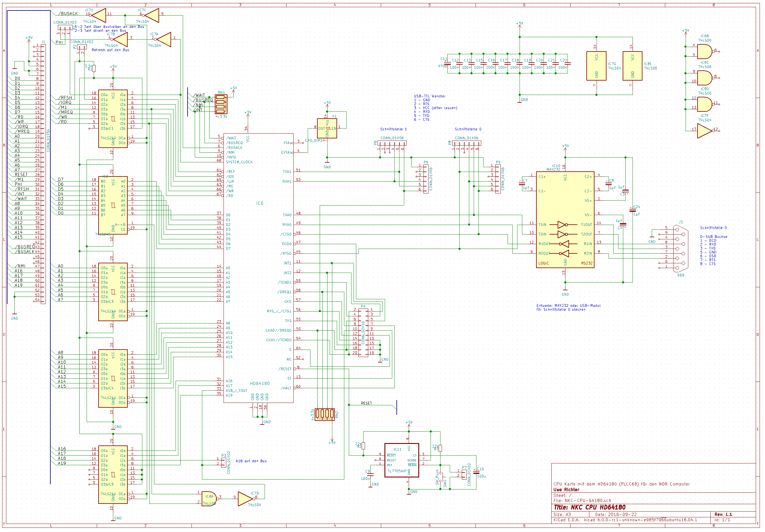Click the 74LS245 bus transceiver chip
765x532 pixels.
pos(113,205)
